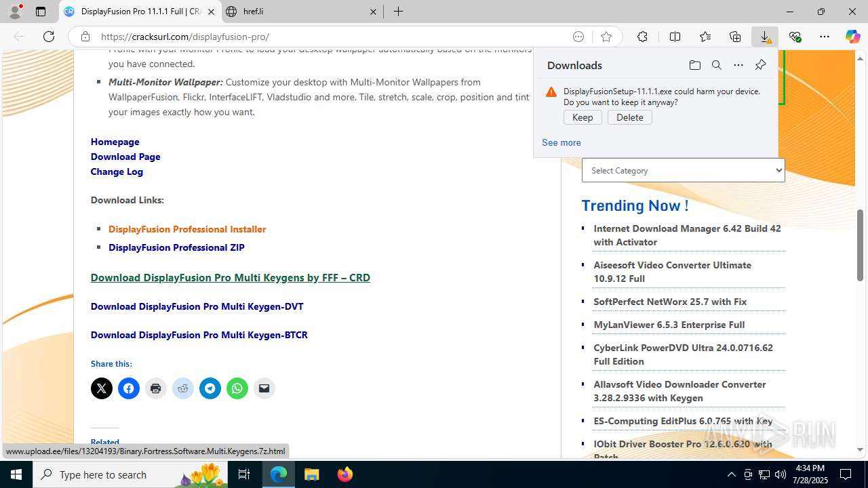Screen dimensions: 868x488
Task: Share by email envelope icon
Action: pyautogui.click(x=264, y=388)
